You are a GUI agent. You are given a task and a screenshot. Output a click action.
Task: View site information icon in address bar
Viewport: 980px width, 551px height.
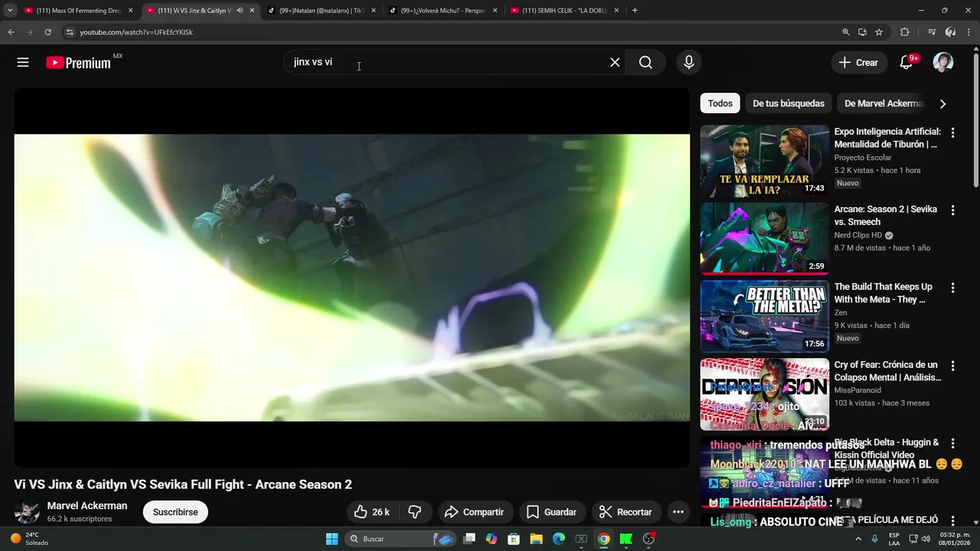pos(69,32)
